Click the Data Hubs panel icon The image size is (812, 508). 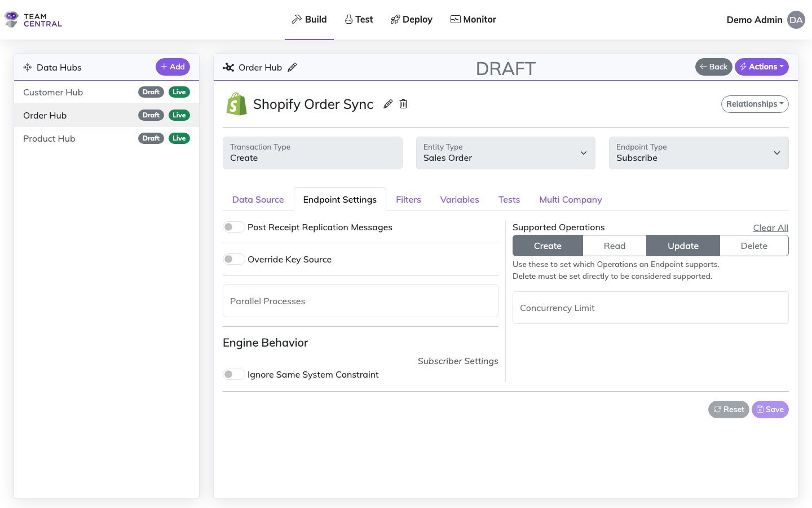click(28, 67)
